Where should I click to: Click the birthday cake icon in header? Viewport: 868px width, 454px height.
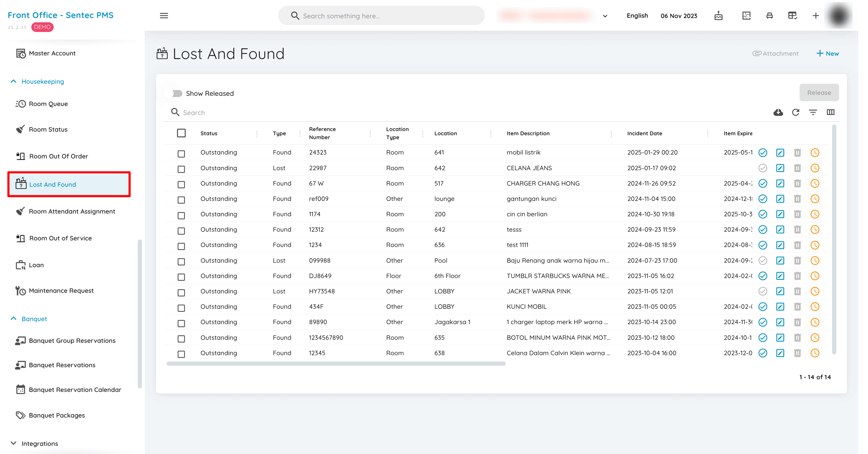[x=718, y=15]
